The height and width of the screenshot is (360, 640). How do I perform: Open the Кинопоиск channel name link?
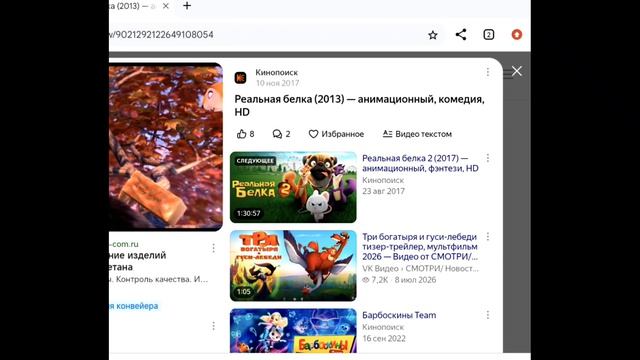point(276,72)
